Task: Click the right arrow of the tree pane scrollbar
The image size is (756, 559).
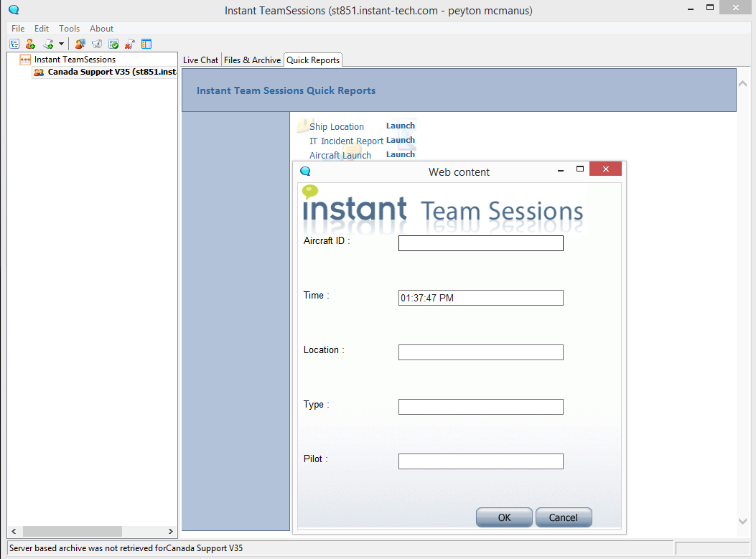Action: pos(171,531)
